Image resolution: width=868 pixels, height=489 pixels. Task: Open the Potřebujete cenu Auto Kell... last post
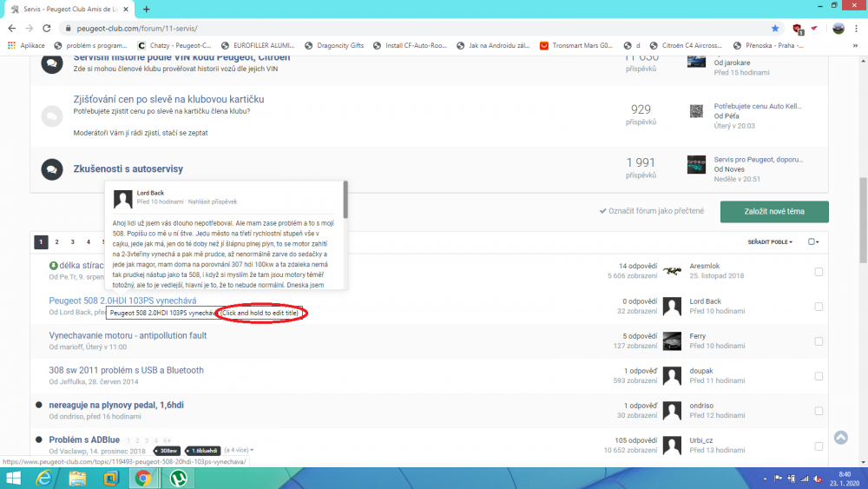tap(757, 106)
